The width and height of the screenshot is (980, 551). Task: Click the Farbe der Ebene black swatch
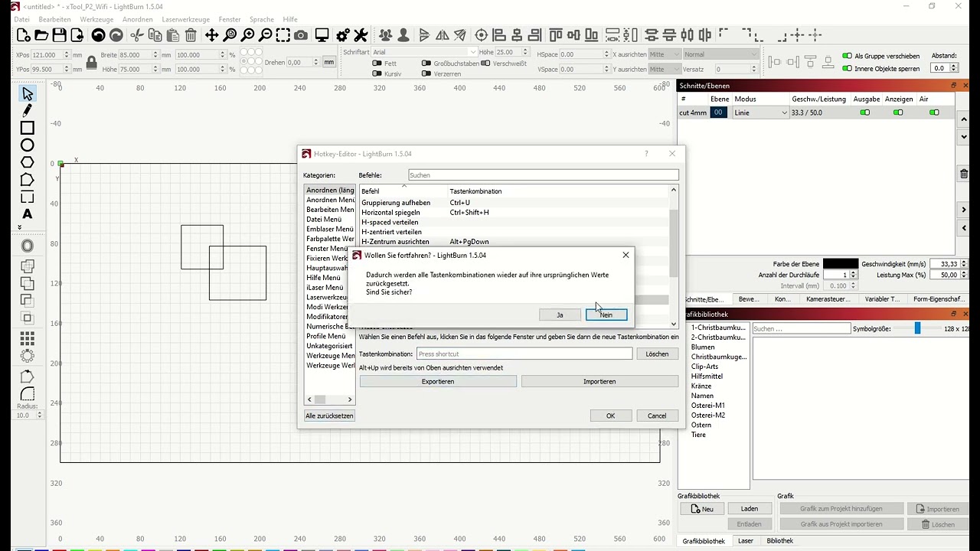(841, 264)
